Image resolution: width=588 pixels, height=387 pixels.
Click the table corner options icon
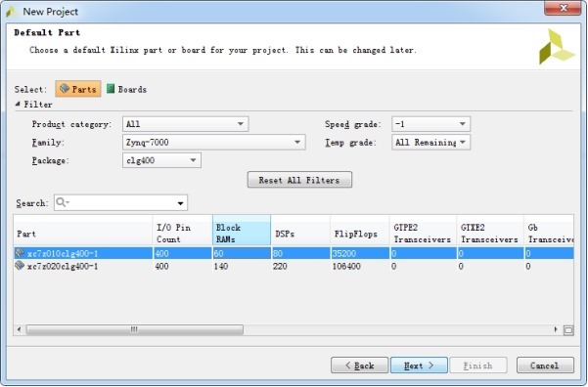point(568,330)
